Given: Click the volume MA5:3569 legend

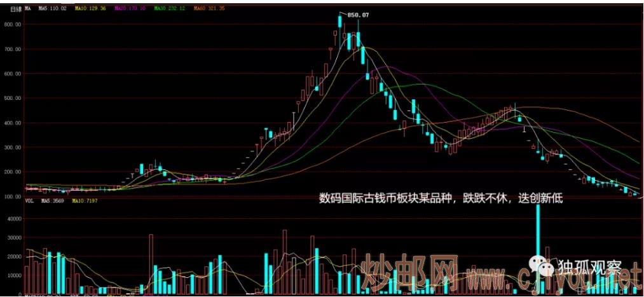Looking at the screenshot, I should click(x=53, y=202).
